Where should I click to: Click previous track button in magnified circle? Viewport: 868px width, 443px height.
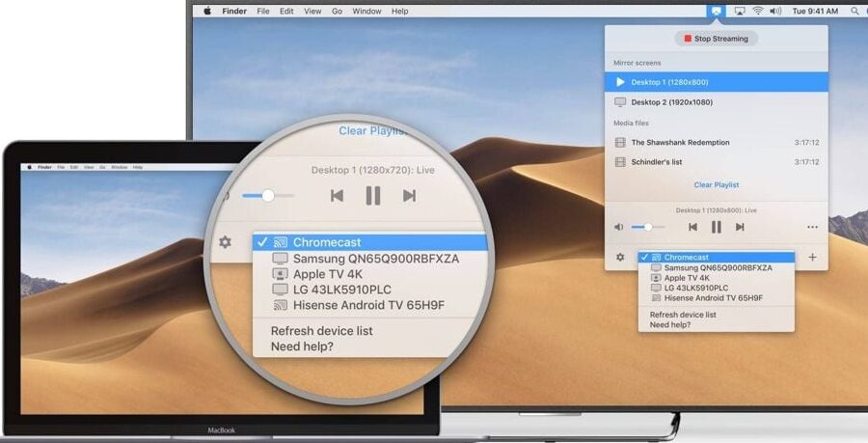coord(337,196)
